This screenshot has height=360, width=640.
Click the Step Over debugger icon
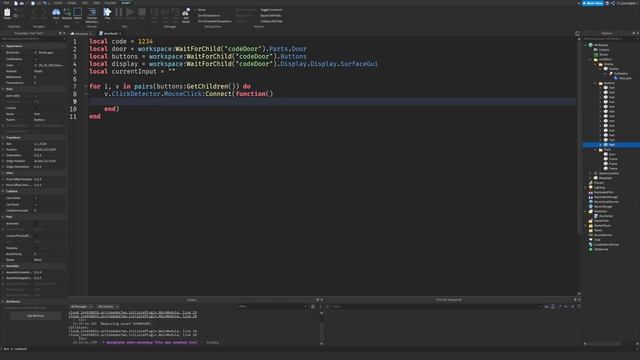pyautogui.click(x=165, y=13)
